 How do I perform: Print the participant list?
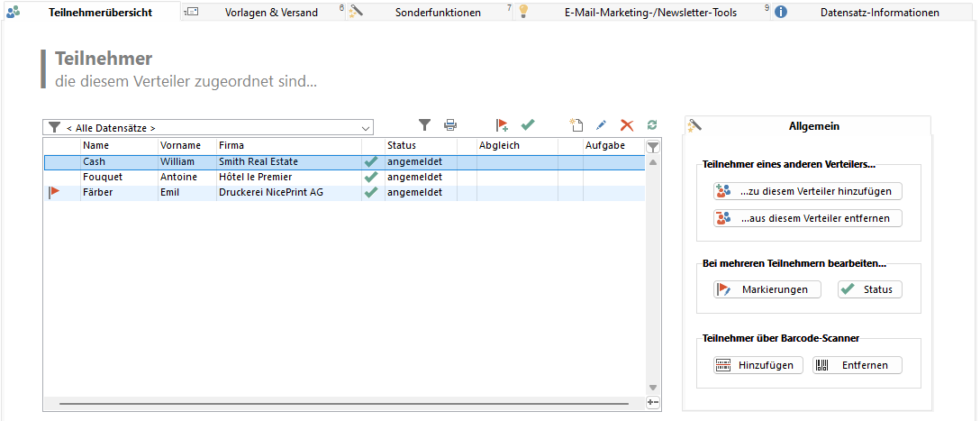(x=450, y=126)
